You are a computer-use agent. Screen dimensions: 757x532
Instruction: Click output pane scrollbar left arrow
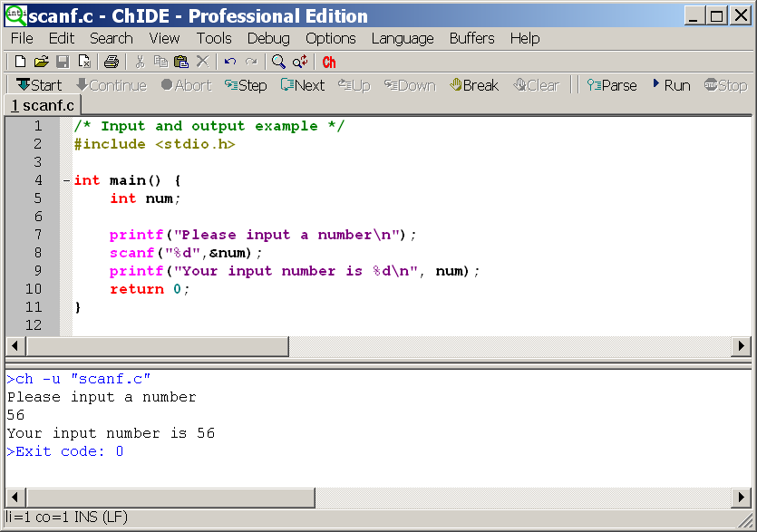click(15, 498)
